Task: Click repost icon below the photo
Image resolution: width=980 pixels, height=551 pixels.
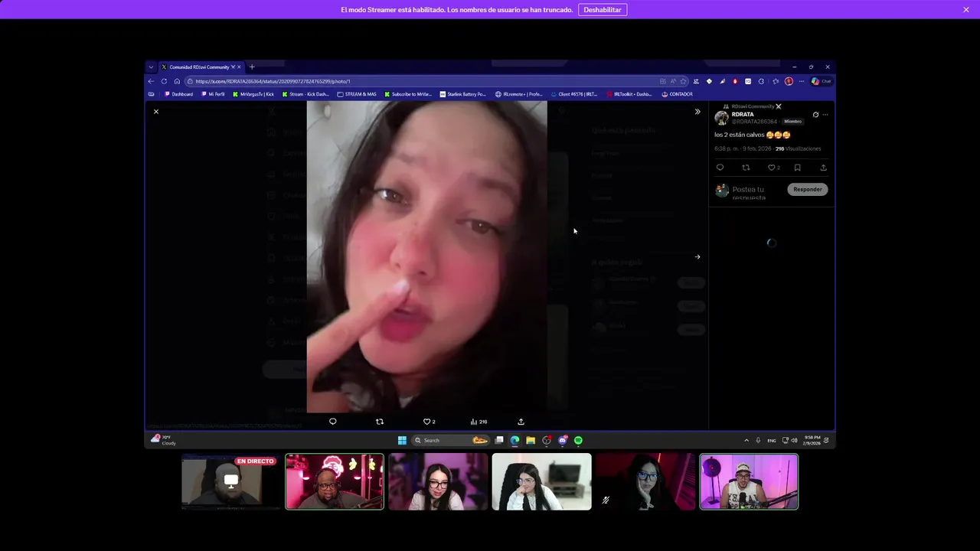Action: 380,422
